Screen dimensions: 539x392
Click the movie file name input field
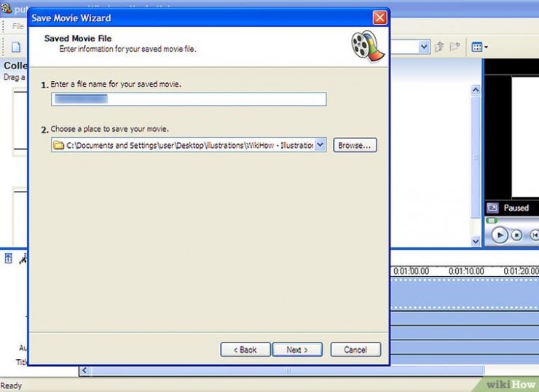click(x=188, y=99)
